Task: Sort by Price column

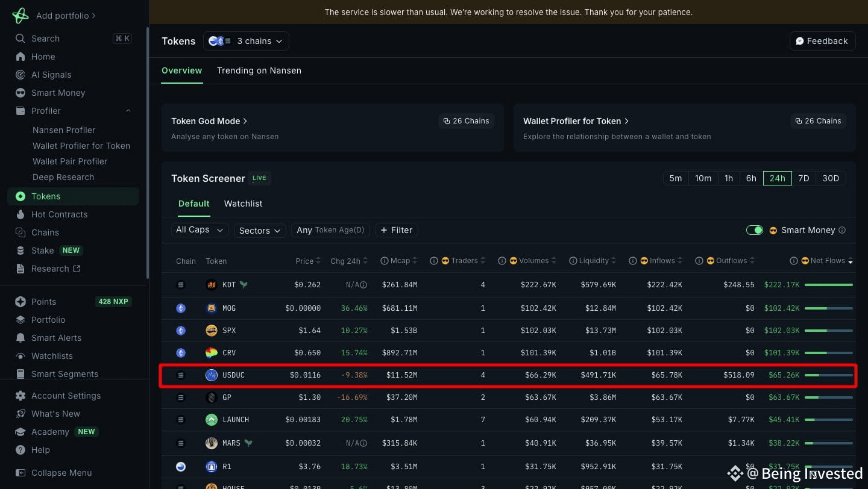Action: tap(309, 261)
